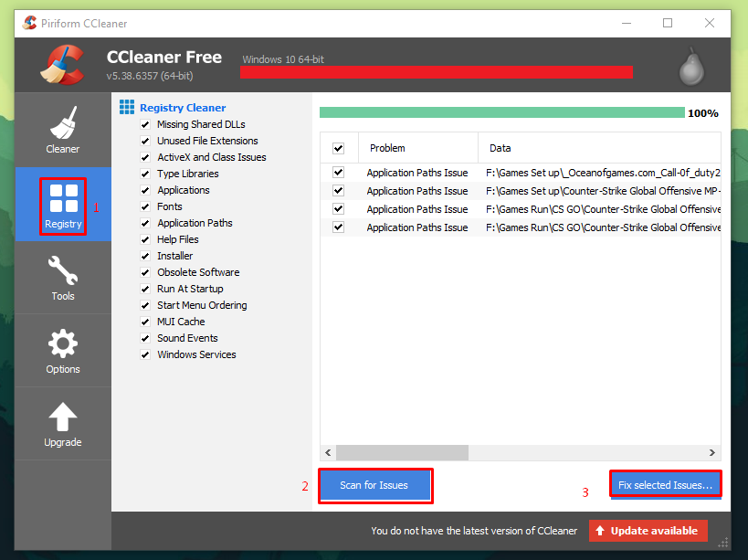Click the CCleaner Free title

point(164,58)
